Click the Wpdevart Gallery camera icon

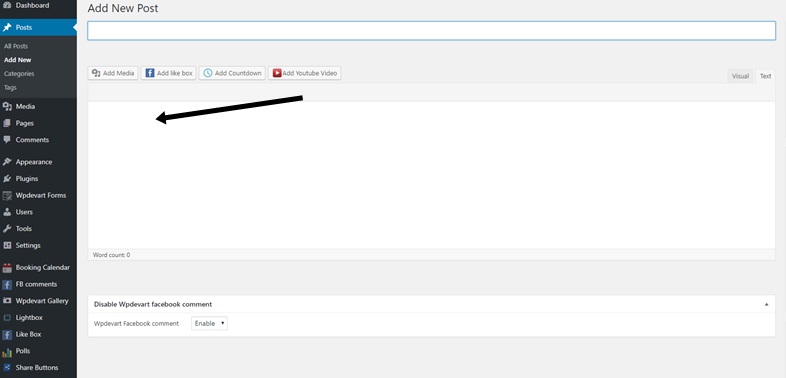click(7, 301)
